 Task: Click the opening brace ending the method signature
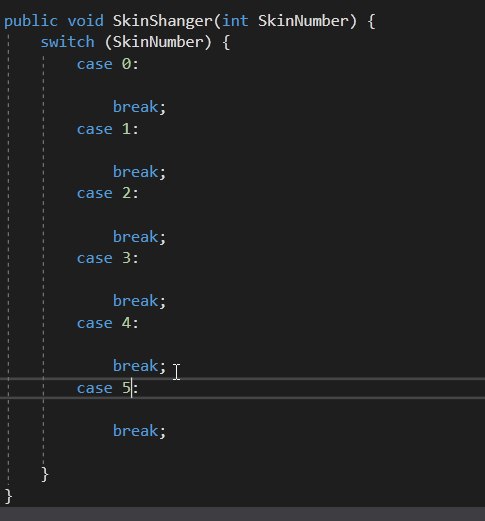click(371, 21)
